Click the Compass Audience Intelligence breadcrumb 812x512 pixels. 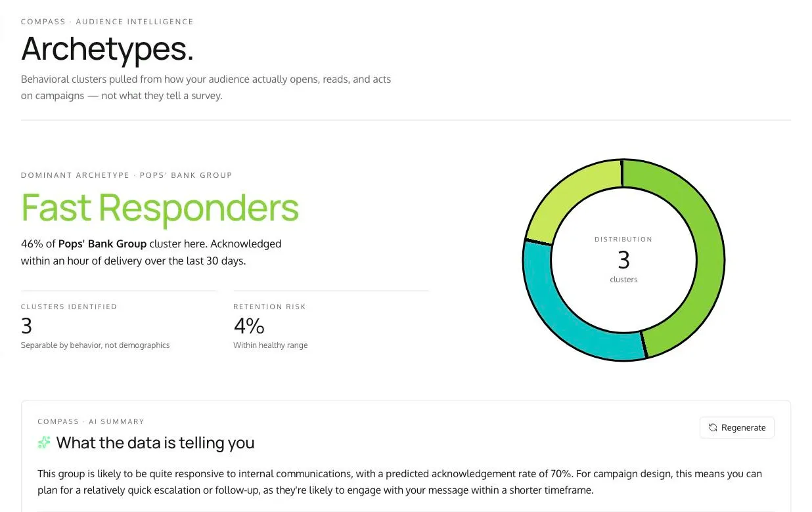[107, 22]
